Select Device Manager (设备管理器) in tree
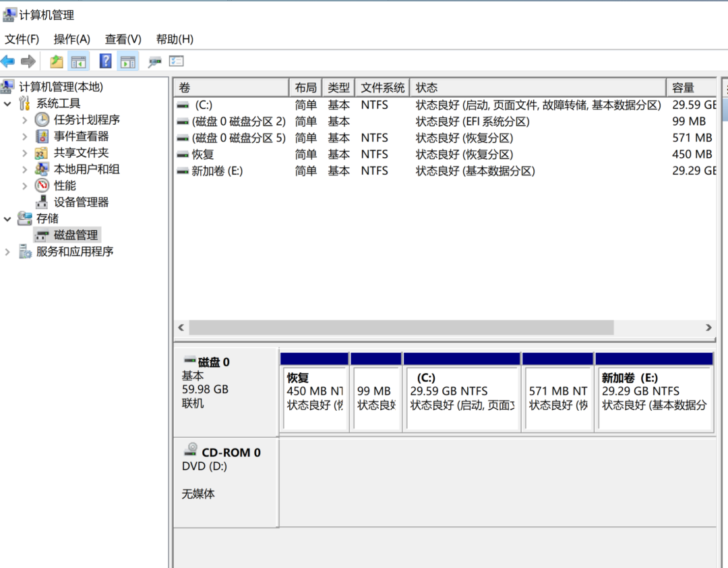This screenshot has width=728, height=568. tap(81, 202)
